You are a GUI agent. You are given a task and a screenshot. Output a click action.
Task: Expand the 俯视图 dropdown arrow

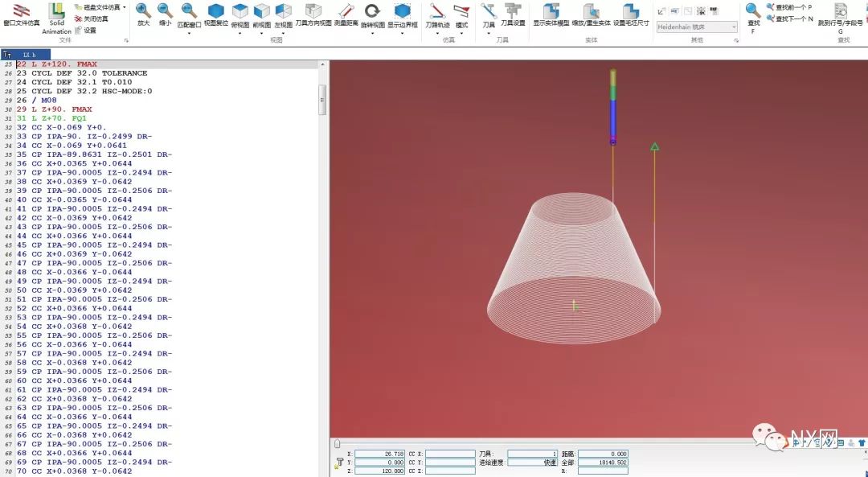point(240,34)
